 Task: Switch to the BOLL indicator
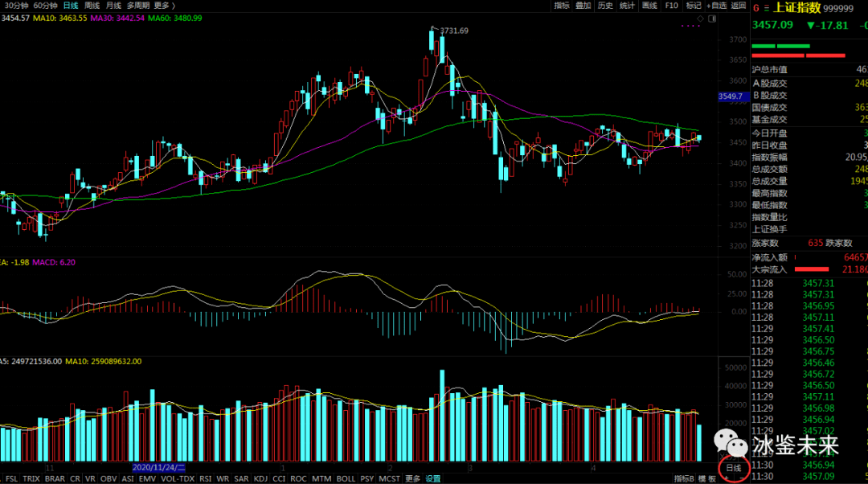click(x=346, y=478)
